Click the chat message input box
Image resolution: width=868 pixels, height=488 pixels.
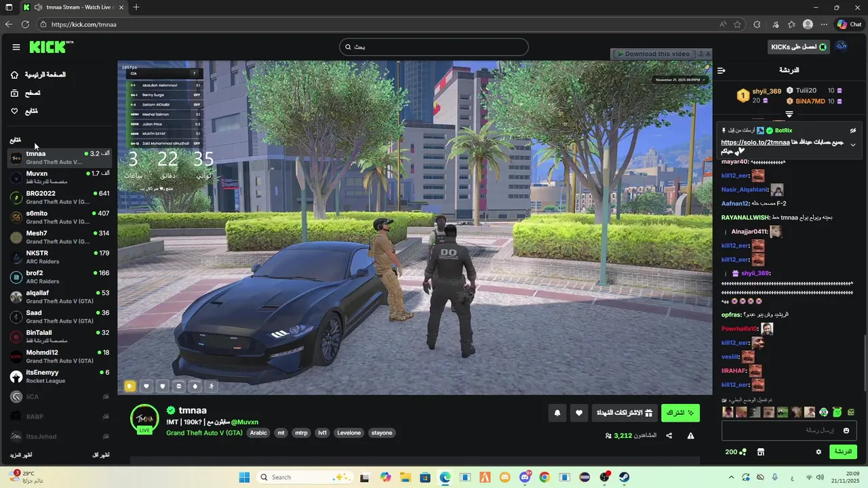[x=788, y=430]
